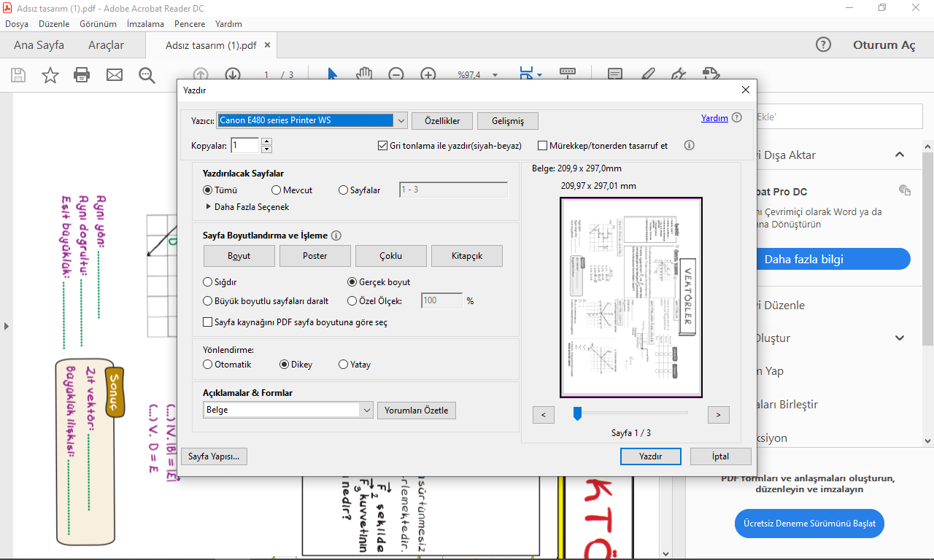The width and height of the screenshot is (934, 560).
Task: Open the Yazıcı printer dropdown
Action: [x=400, y=120]
